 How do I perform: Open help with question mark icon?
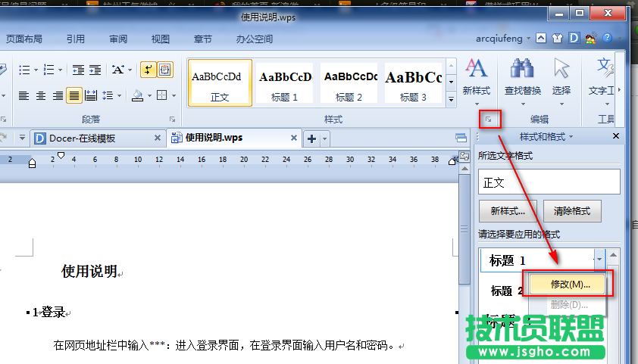pyautogui.click(x=607, y=38)
